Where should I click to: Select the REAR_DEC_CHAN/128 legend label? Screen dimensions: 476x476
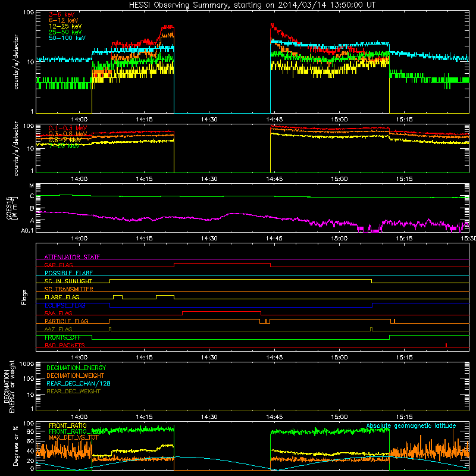tap(79, 383)
